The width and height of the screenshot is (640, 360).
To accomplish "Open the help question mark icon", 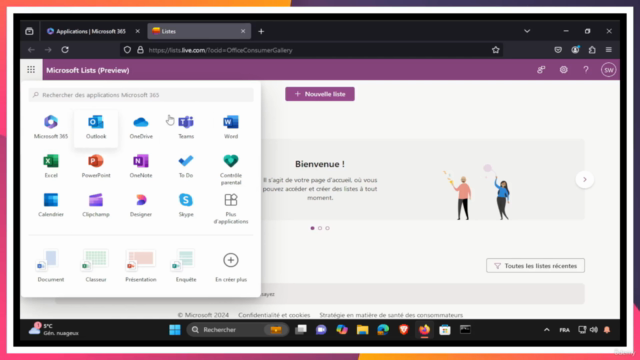I will click(x=586, y=70).
